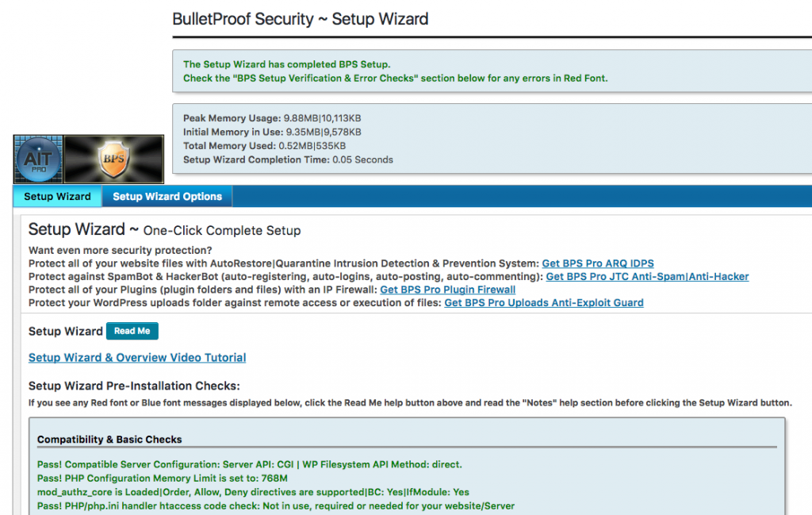Click the PHP Configuration Memory Limit pass message
This screenshot has height=515, width=812.
click(163, 478)
